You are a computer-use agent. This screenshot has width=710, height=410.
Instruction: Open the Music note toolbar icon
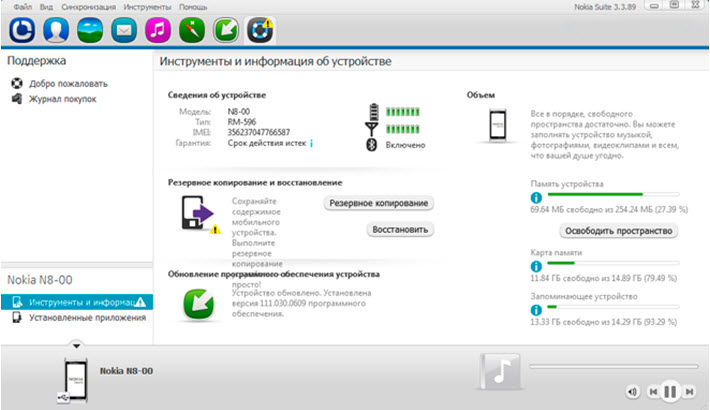tap(158, 30)
